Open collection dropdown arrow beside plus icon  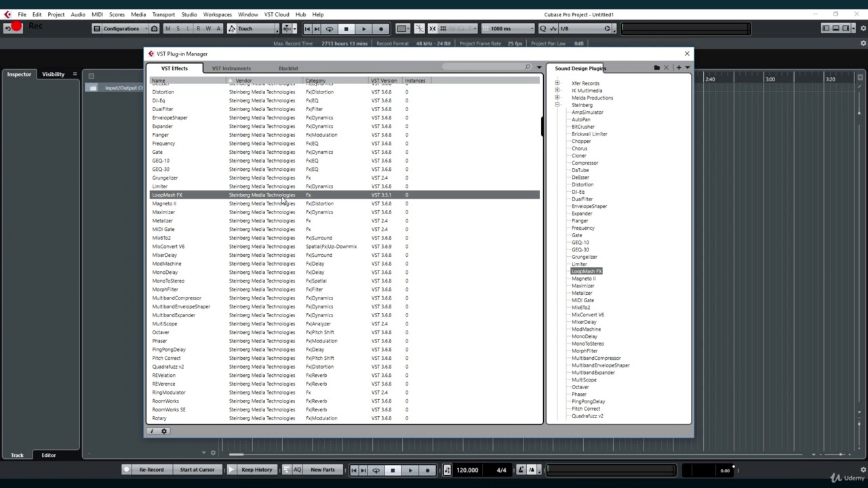coord(688,68)
